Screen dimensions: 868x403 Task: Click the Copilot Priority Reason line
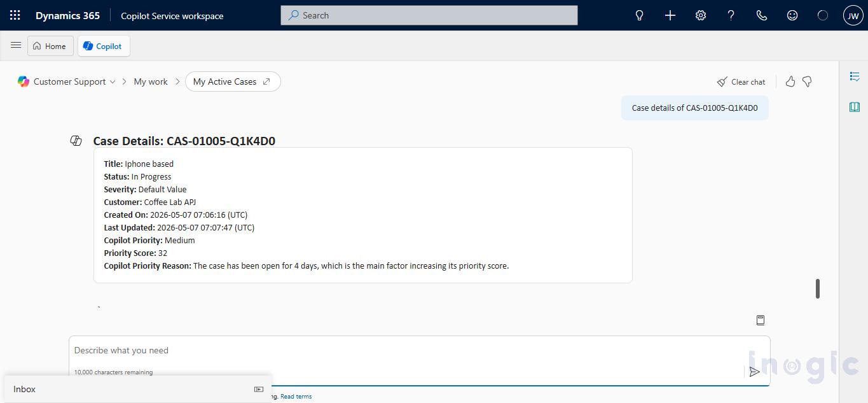point(307,265)
